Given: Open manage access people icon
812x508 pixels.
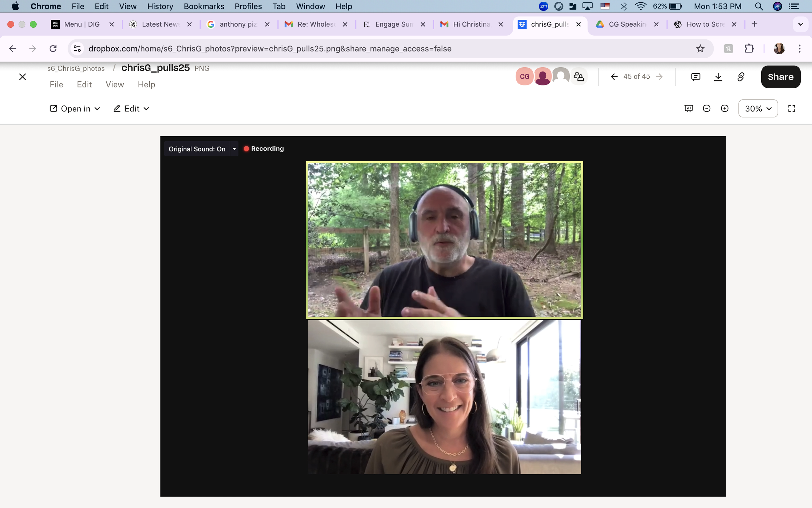Looking at the screenshot, I should click(x=579, y=77).
